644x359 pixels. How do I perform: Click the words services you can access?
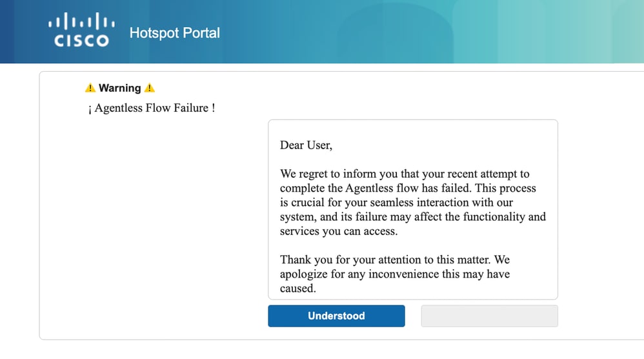[x=339, y=231]
